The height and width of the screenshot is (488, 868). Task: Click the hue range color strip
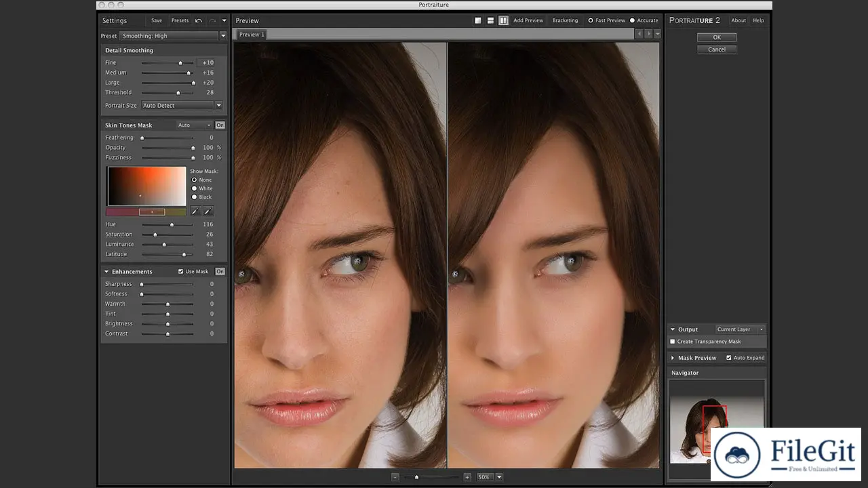146,212
